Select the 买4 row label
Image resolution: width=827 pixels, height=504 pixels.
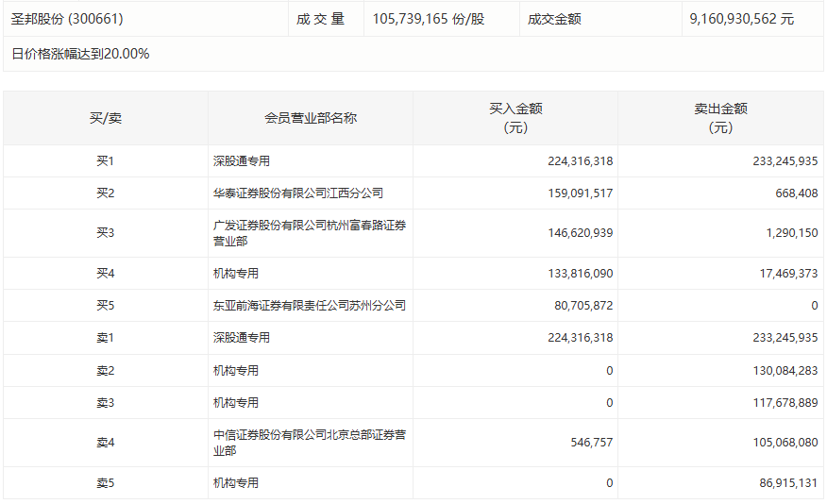[x=106, y=273]
